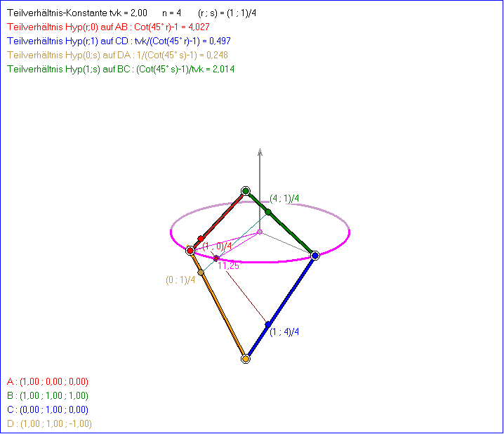Click the red line 'Teilverhältnis Hyp(r;0) auf AB'
The image size is (504, 434).
tap(108, 27)
